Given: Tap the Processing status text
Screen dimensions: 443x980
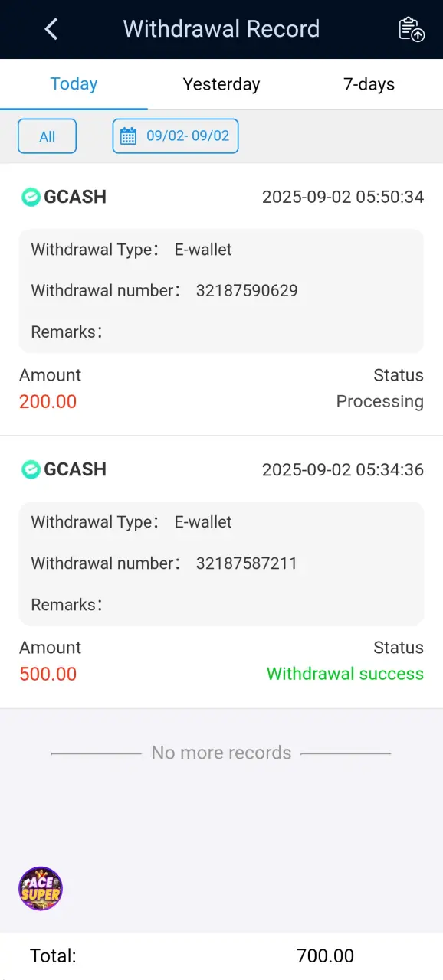Looking at the screenshot, I should point(380,401).
